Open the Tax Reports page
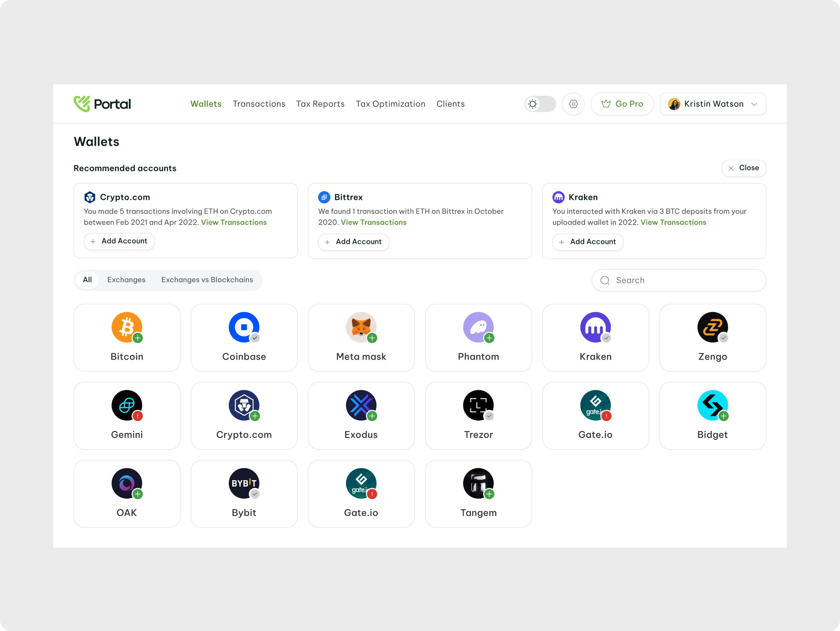The height and width of the screenshot is (631, 840). [320, 104]
